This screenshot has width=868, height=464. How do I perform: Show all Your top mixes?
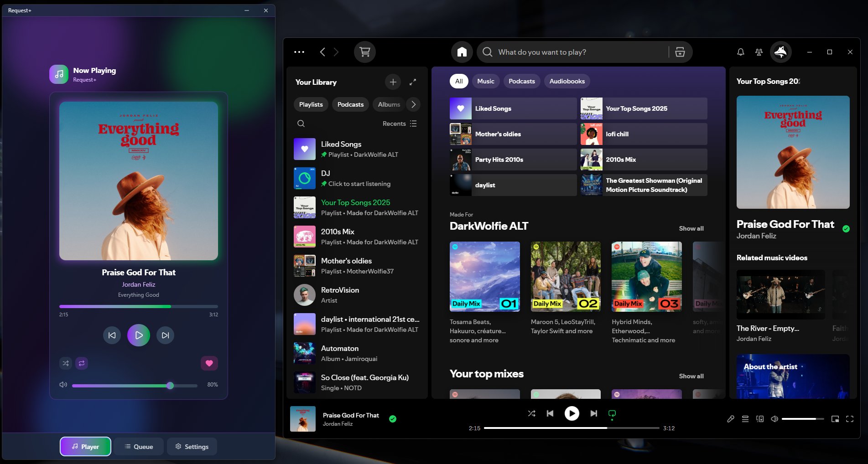click(x=691, y=376)
